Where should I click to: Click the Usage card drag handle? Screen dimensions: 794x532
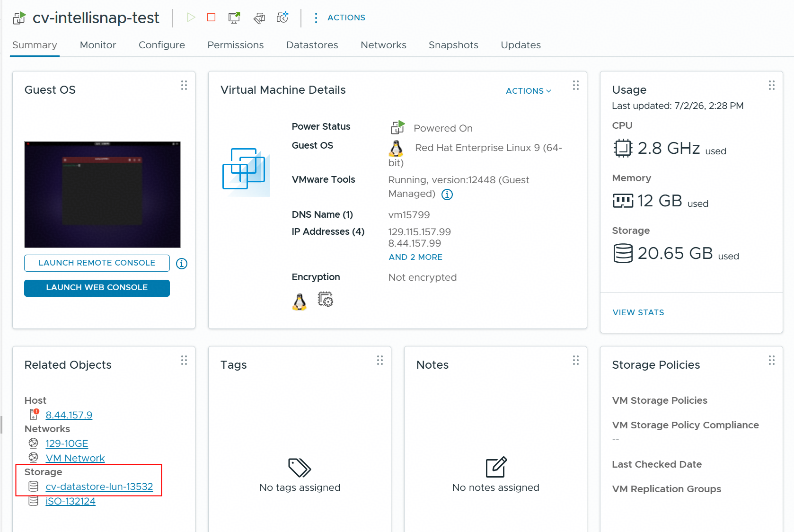click(x=772, y=85)
